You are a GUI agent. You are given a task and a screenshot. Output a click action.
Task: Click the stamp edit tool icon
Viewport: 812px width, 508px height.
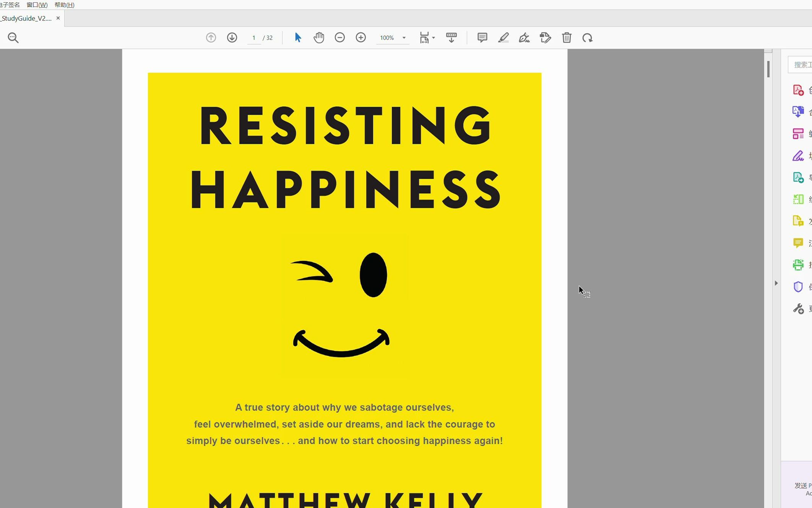(x=546, y=37)
